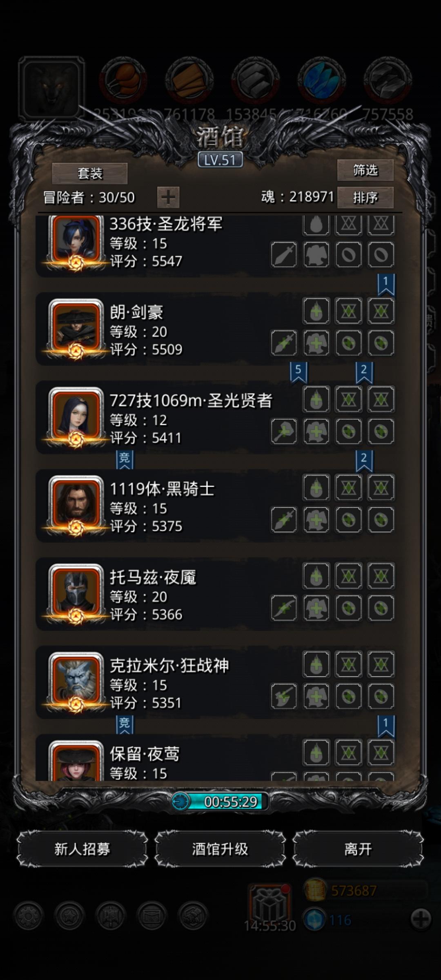
Task: Open the 排序 sort options
Action: coord(365,198)
